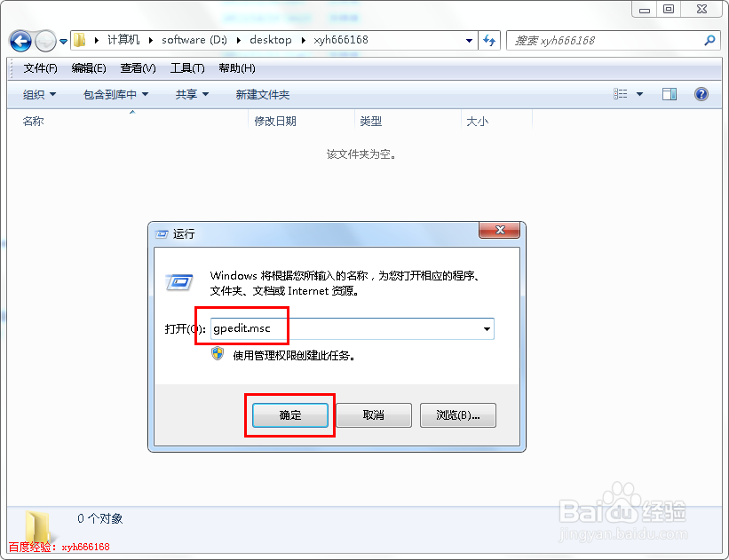Viewport: 729px width, 560px height.
Task: Open the address bar history dropdown
Action: coord(469,40)
